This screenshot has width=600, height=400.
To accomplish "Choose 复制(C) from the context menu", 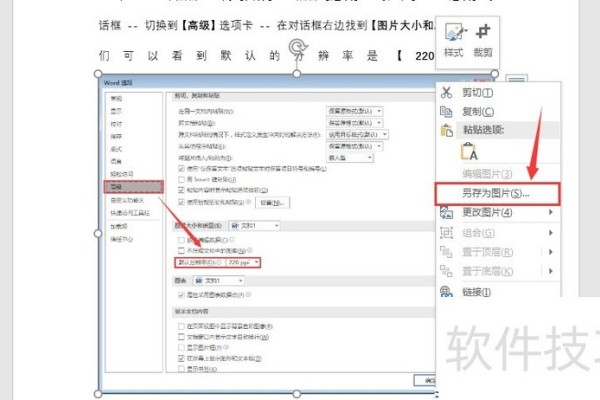I will tap(499, 112).
